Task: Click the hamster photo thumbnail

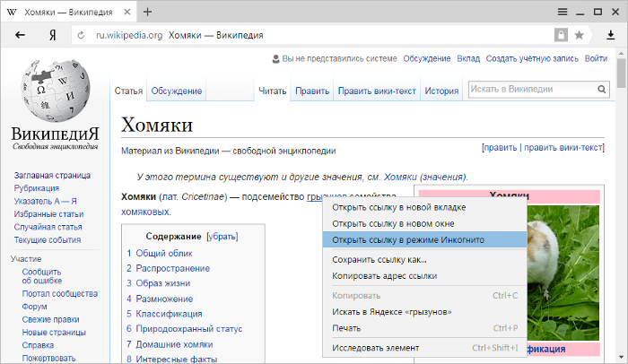Action: click(x=563, y=273)
